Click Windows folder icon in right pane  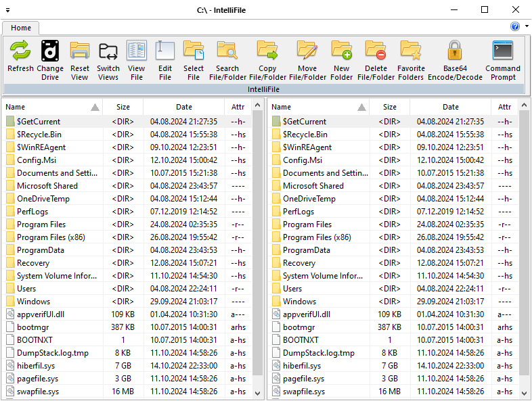pos(276,302)
